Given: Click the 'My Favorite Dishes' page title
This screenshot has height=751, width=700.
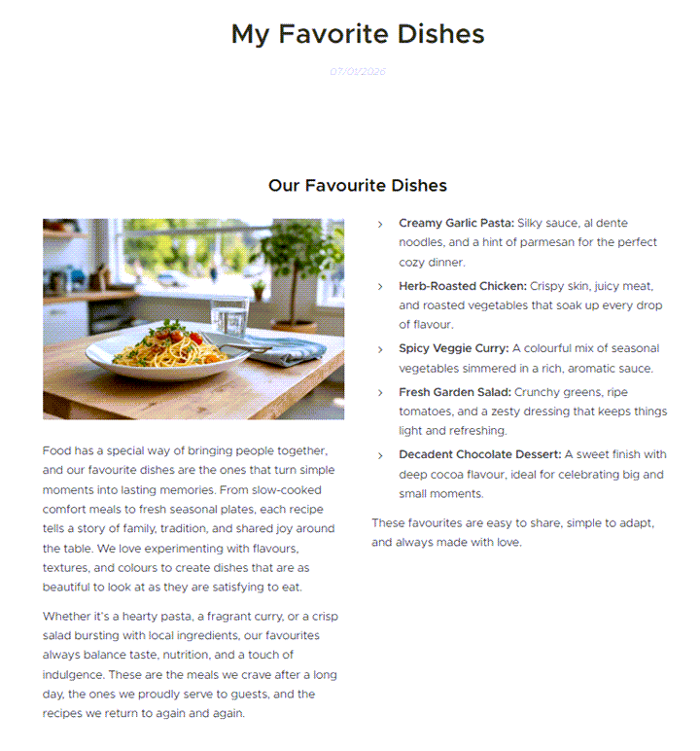Looking at the screenshot, I should coord(358,34).
